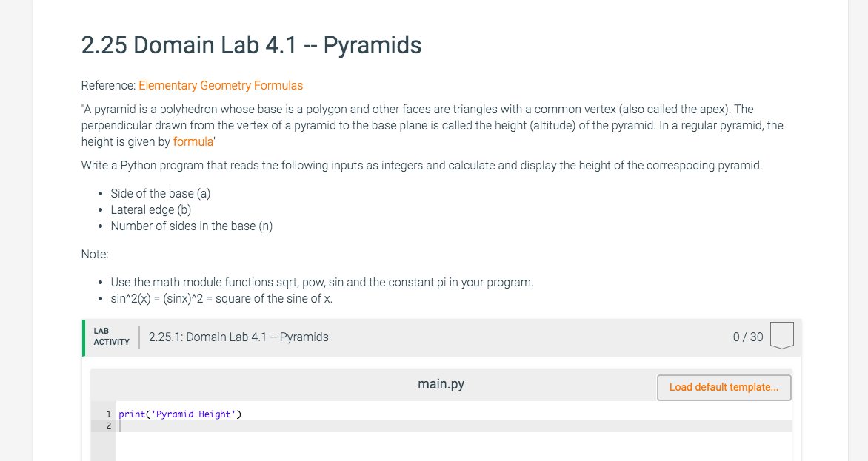Click the Load default template button
This screenshot has height=461, width=868.
pos(724,388)
